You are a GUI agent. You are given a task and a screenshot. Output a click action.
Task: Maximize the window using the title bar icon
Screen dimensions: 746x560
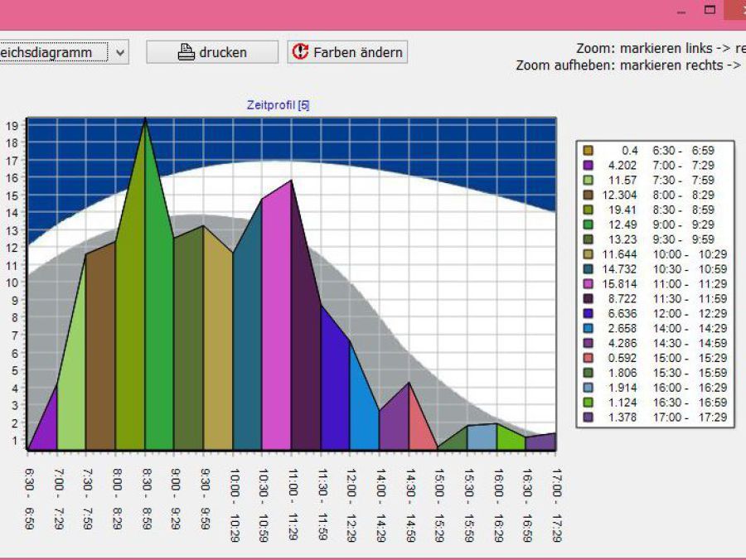[710, 11]
